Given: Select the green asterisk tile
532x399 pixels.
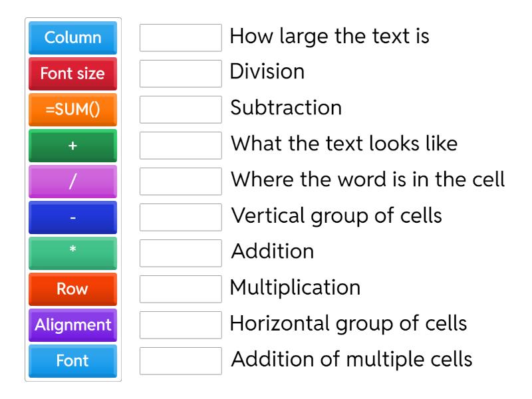Looking at the screenshot, I should point(72,253).
